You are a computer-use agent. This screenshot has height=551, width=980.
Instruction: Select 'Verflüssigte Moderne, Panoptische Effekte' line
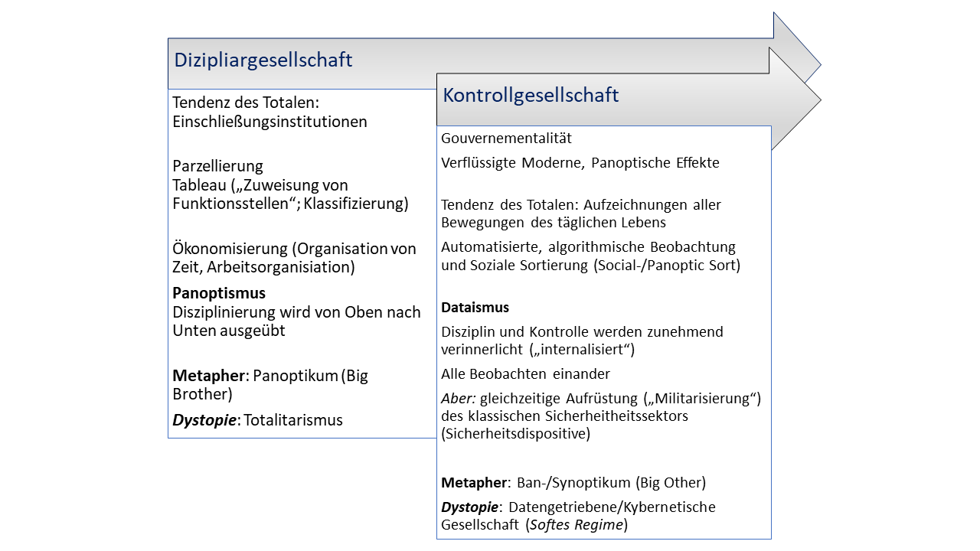click(580, 163)
